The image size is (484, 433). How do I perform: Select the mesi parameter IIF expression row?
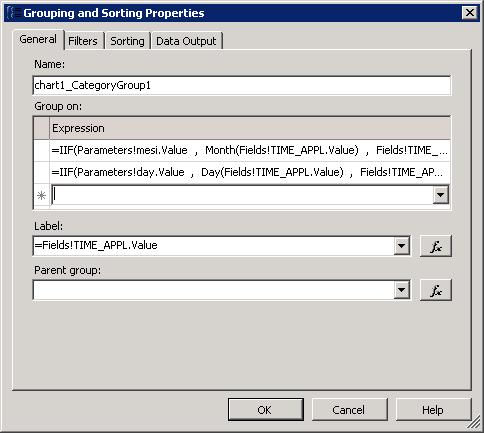[x=250, y=150]
